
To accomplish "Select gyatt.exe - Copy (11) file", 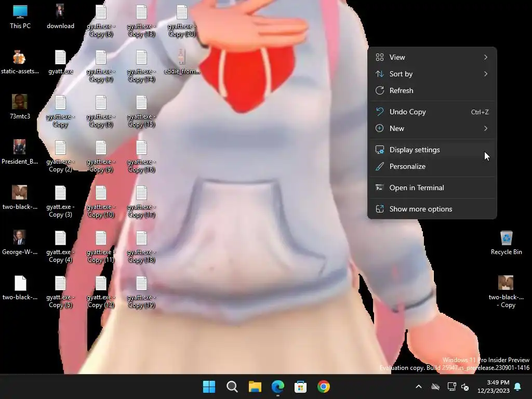I will pos(101,247).
